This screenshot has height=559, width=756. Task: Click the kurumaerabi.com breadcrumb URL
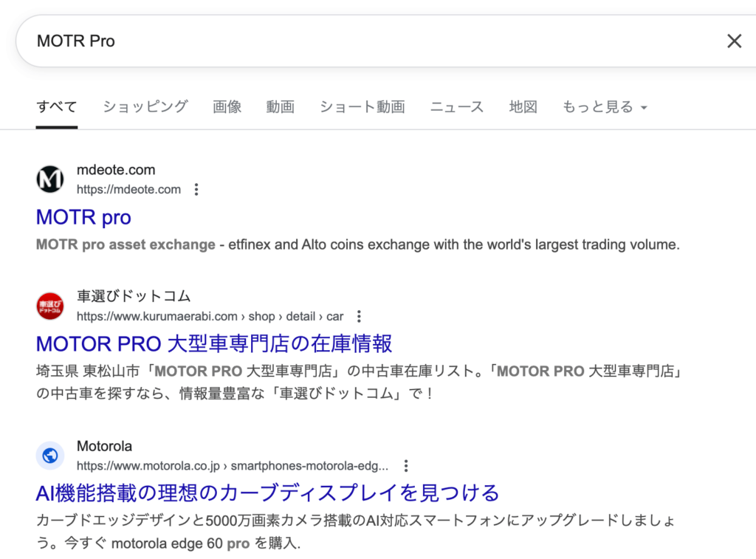click(210, 316)
